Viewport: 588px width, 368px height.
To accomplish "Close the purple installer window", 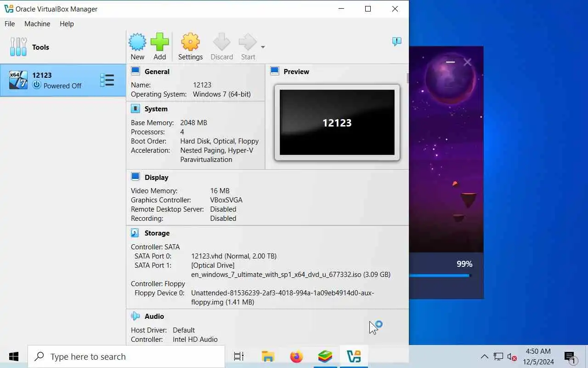I will (468, 62).
